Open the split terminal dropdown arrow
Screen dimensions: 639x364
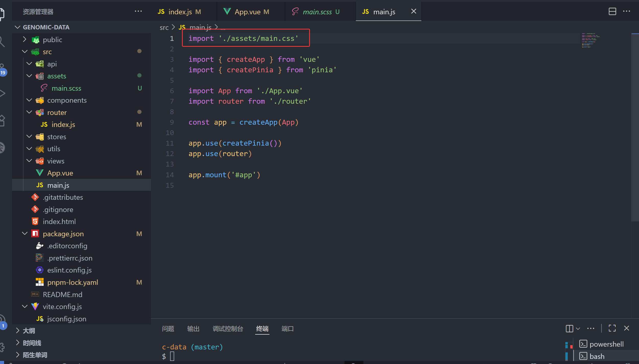click(x=578, y=329)
